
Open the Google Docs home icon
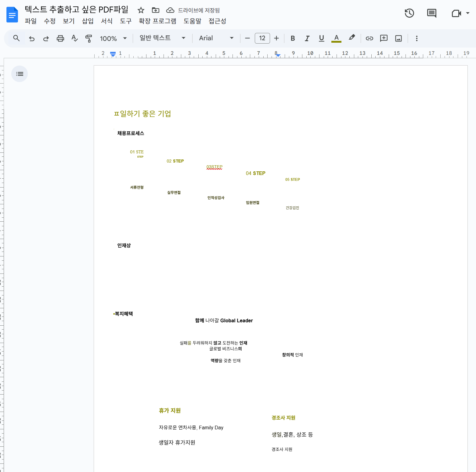tap(12, 14)
